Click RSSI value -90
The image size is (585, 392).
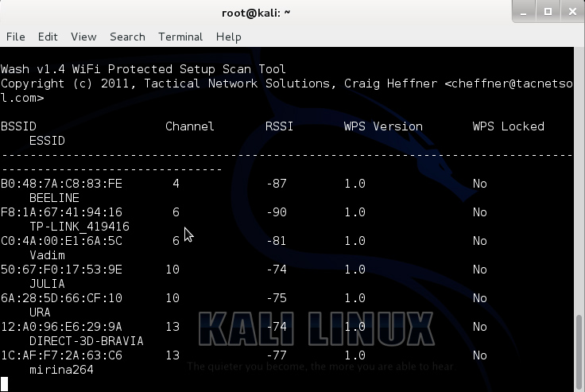pos(277,212)
